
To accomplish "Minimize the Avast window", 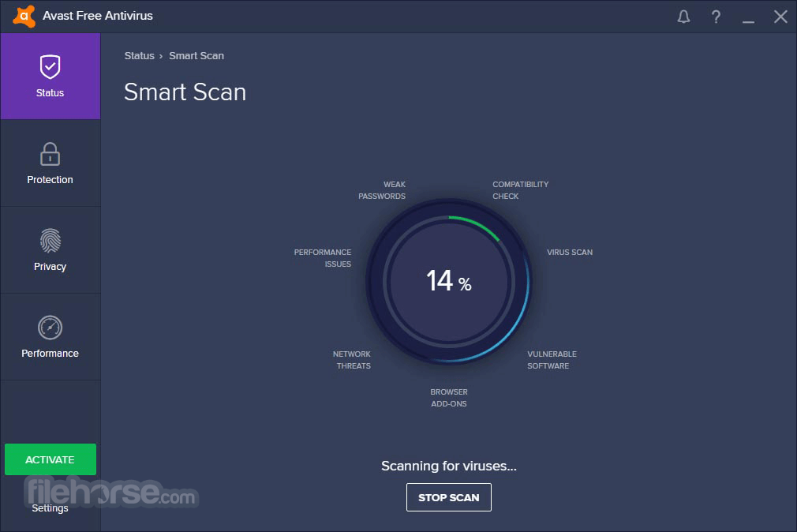I will pyautogui.click(x=748, y=21).
